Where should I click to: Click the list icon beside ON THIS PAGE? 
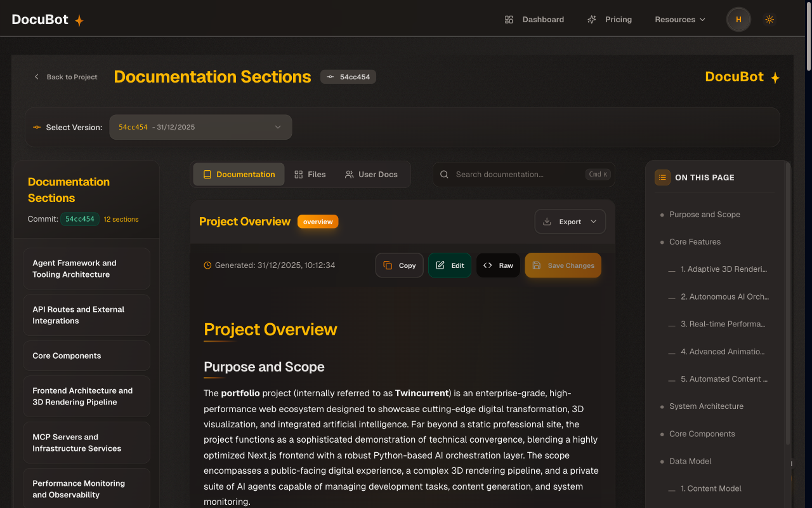coord(662,178)
